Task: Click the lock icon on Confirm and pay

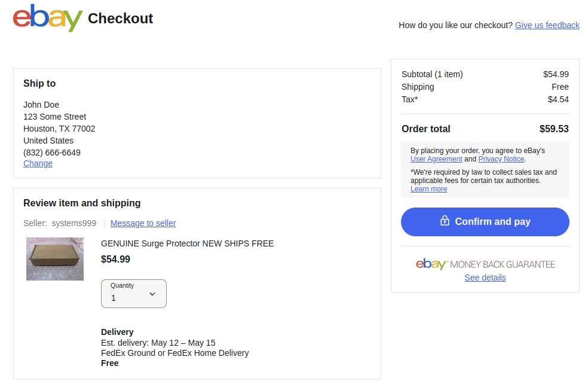Action: pyautogui.click(x=445, y=221)
